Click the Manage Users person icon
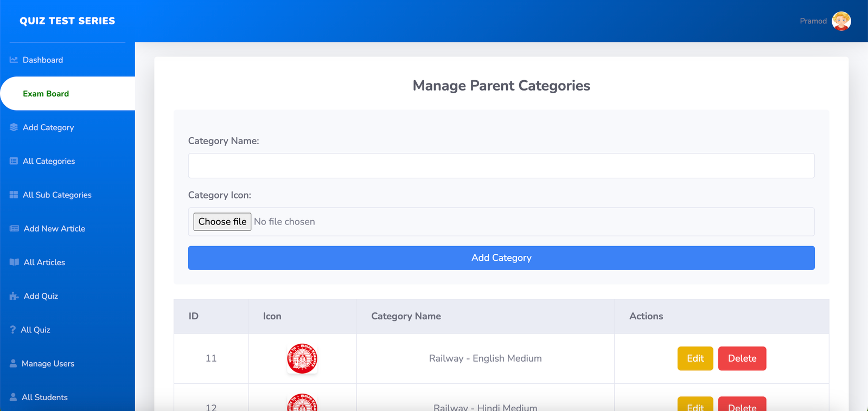 (x=13, y=363)
